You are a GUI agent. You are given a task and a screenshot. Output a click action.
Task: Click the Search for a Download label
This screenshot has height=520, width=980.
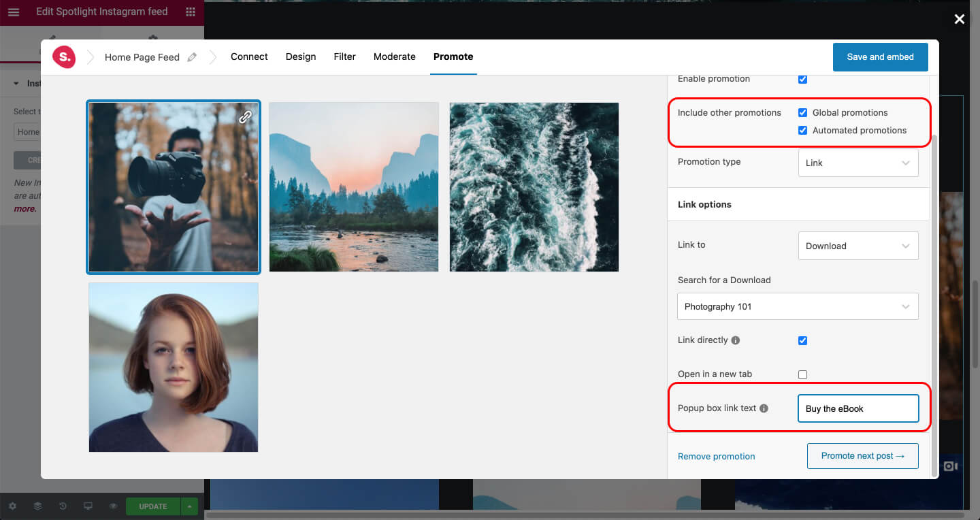click(x=724, y=280)
